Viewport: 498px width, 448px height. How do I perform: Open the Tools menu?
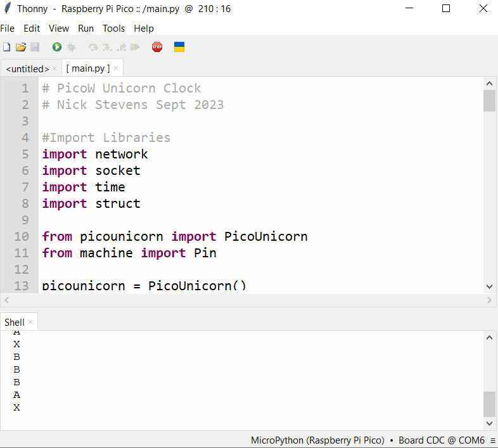coord(113,29)
